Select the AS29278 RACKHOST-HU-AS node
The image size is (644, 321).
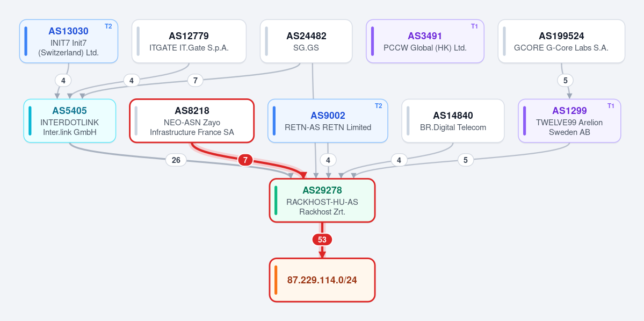pos(322,201)
